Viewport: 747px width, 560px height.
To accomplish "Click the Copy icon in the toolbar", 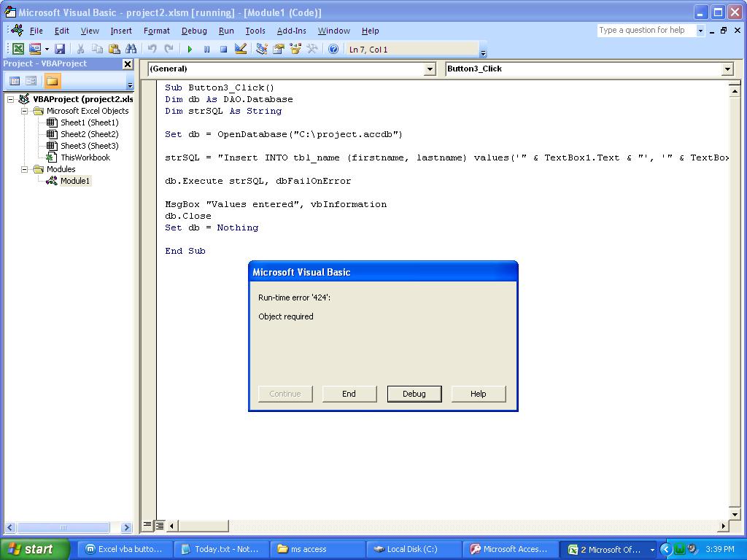I will pos(97,49).
